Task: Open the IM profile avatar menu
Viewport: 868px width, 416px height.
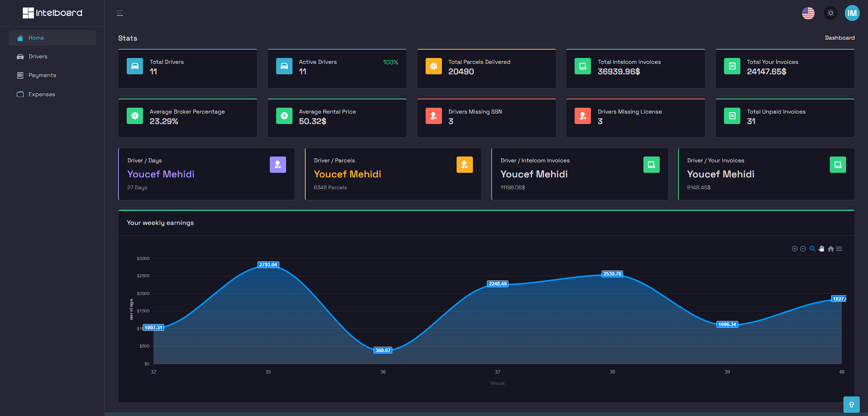Action: 852,13
